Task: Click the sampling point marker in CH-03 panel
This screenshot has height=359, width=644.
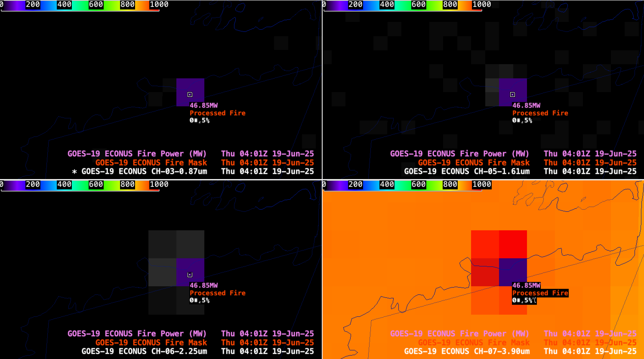Action: click(x=190, y=94)
